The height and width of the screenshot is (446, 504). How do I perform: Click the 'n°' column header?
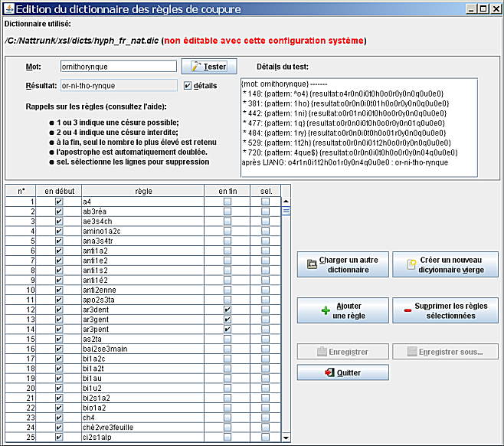pos(21,190)
